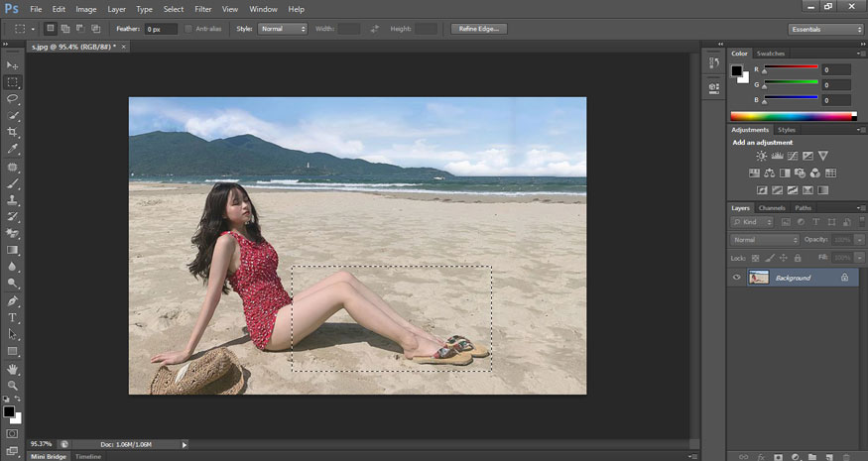868x461 pixels.
Task: Select the Lasso tool
Action: 13,99
